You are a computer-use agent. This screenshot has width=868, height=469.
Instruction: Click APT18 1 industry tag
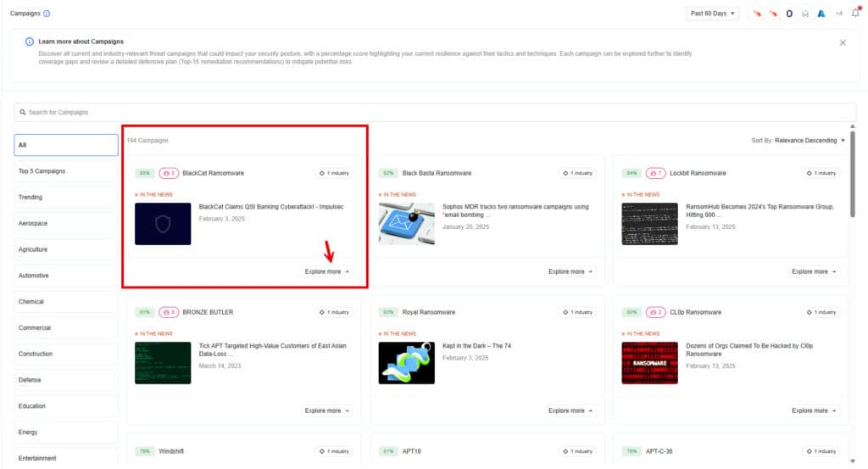(578, 451)
